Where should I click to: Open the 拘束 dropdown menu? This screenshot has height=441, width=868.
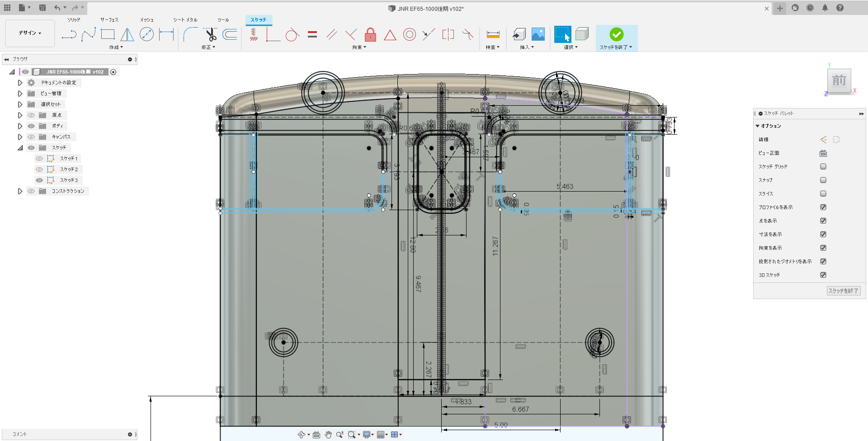coord(359,47)
